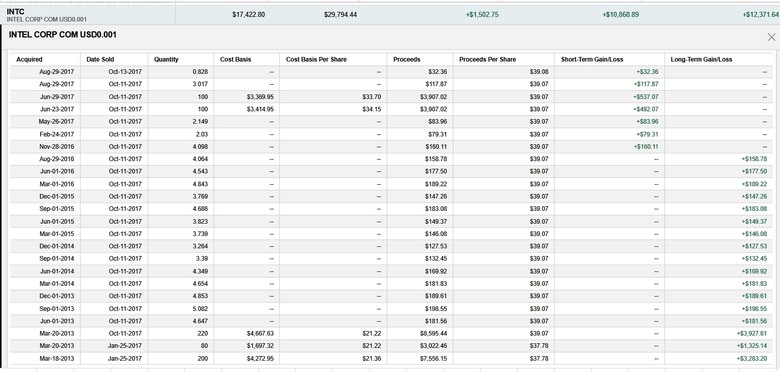Image resolution: width=780 pixels, height=372 pixels.
Task: Sort by Acquired column header
Action: [29, 60]
